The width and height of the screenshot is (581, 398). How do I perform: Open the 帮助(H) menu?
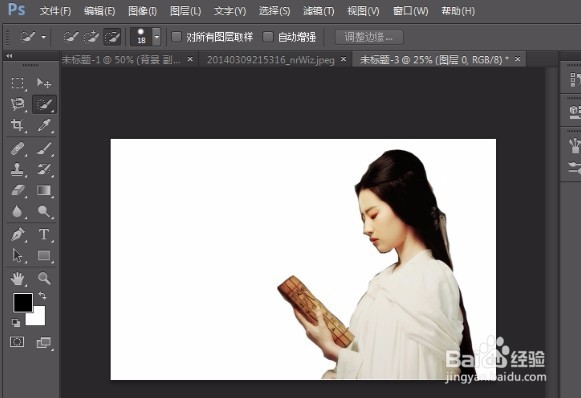tap(458, 11)
